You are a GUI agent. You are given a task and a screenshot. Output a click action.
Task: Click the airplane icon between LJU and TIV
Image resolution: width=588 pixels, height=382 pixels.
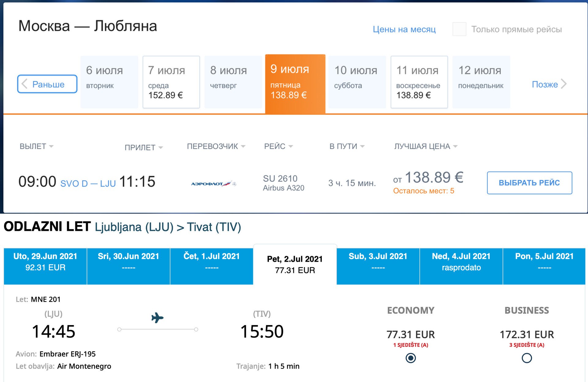click(x=157, y=318)
